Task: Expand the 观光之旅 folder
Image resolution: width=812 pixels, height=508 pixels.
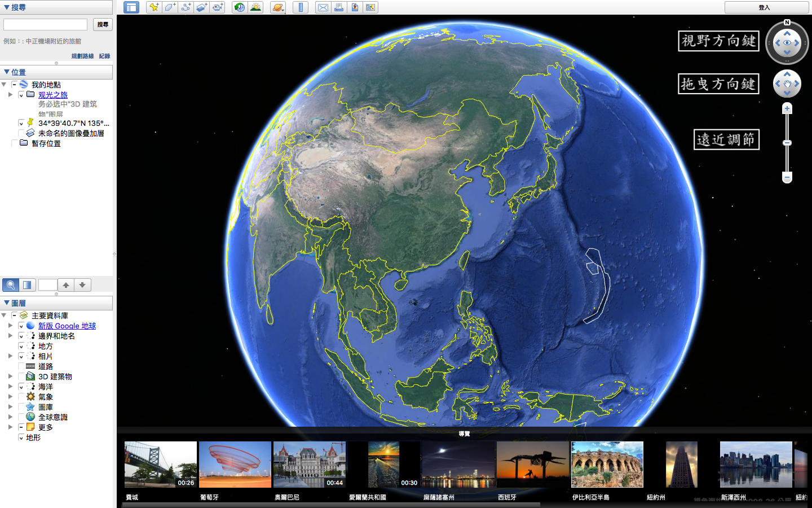Action: [10, 95]
